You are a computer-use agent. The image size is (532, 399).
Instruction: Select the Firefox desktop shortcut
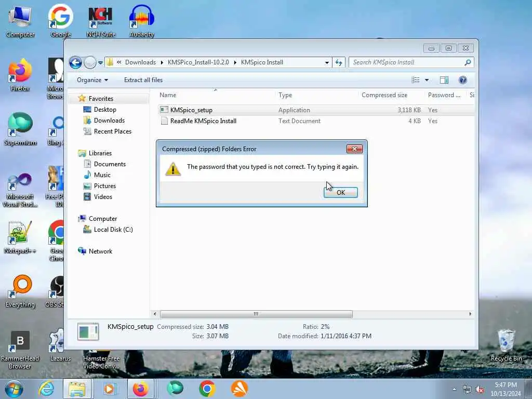20,75
